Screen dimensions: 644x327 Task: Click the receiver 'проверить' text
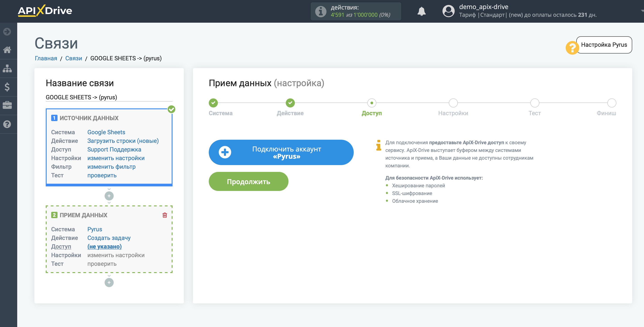point(102,264)
